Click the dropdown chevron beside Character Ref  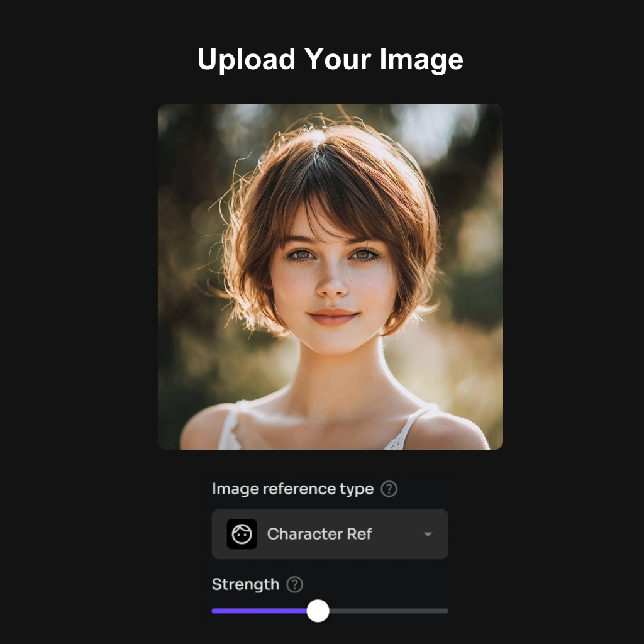tap(428, 535)
